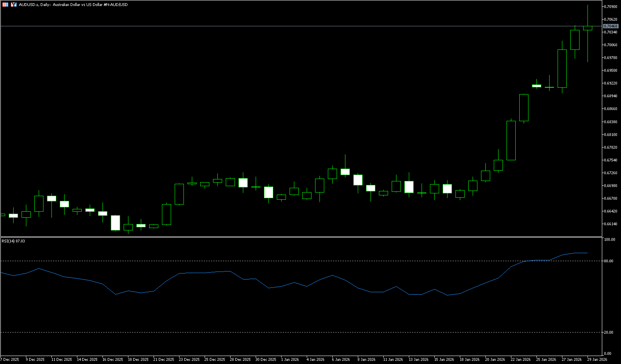Click the 1 Jan 2026 date label
The width and height of the screenshot is (621, 364).
[290, 360]
